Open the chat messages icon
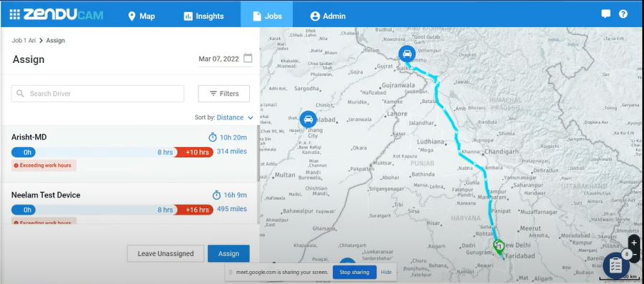644x284 pixels. click(x=606, y=14)
